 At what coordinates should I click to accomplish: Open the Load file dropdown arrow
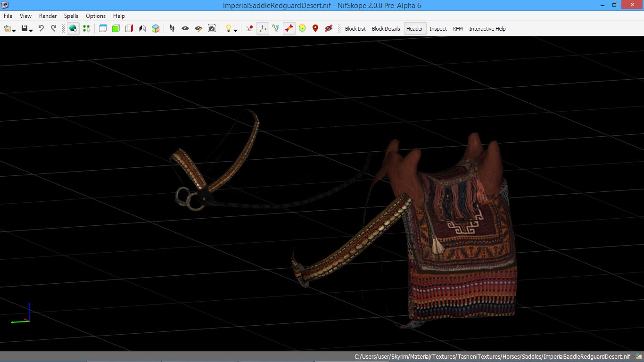tap(14, 30)
